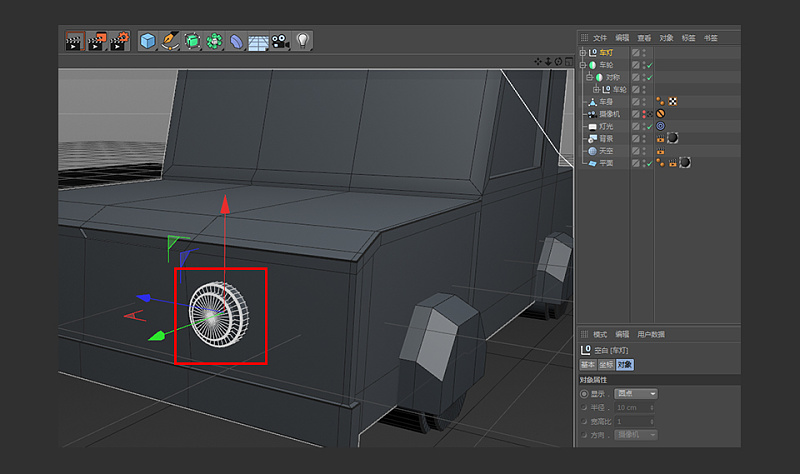Open Object Manager 书签 menu

[x=711, y=38]
